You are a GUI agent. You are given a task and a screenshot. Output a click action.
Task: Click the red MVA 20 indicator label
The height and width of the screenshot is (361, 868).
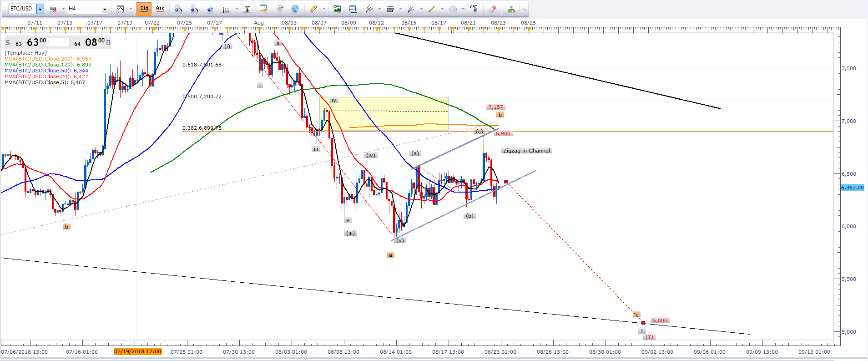46,76
